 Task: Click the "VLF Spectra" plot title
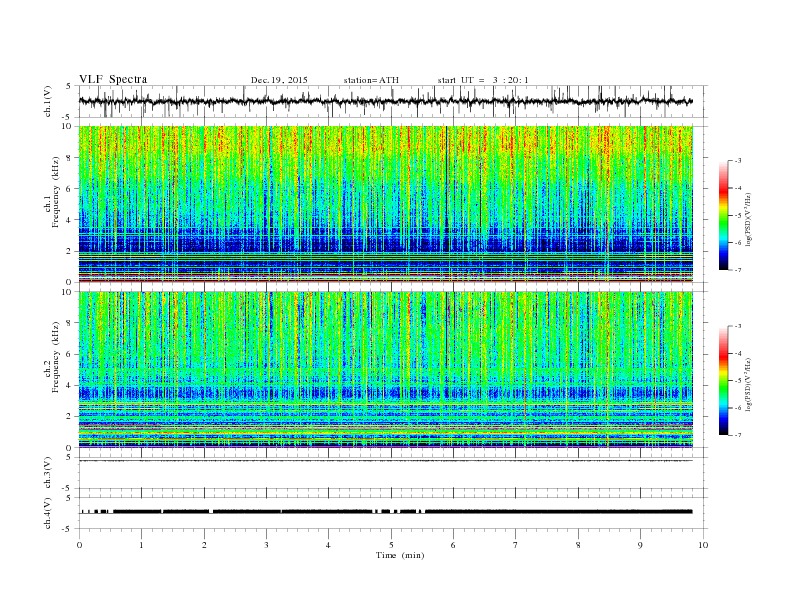click(113, 79)
